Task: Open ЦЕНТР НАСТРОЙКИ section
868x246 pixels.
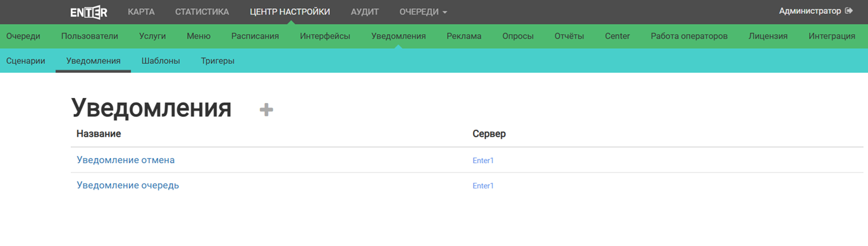Action: (290, 12)
